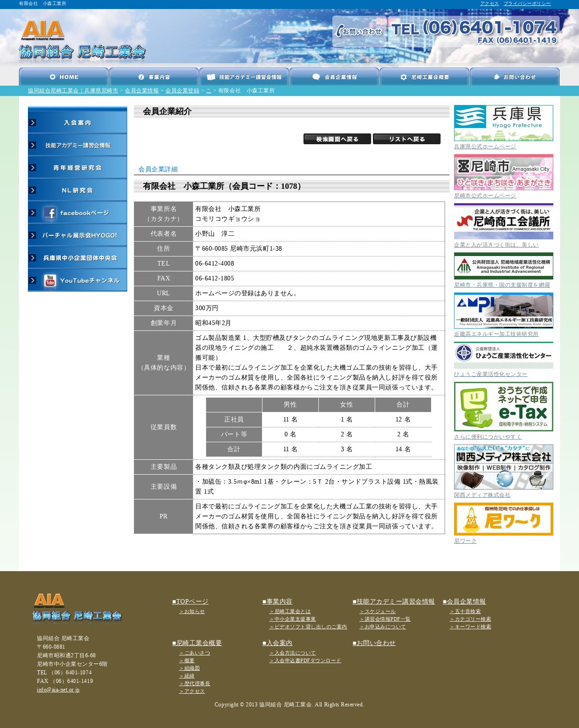Open footer ＞キーワード検索 link
The width and height of the screenshot is (579, 728).
point(470,627)
